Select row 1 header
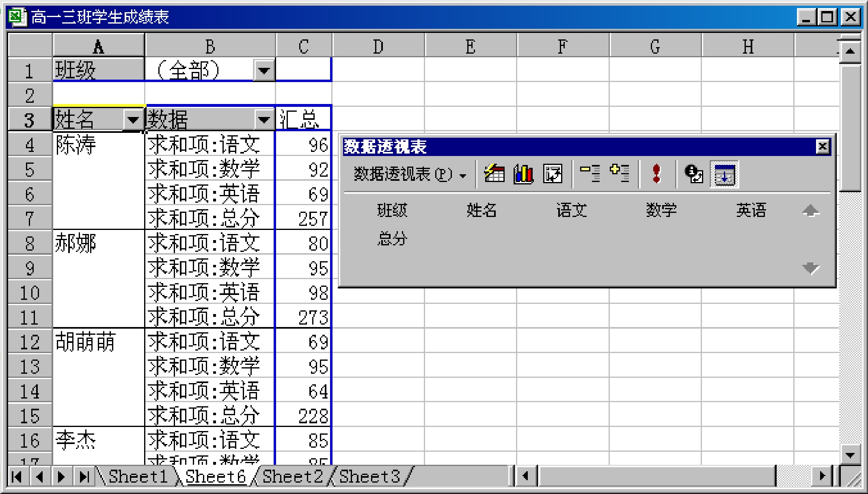Image resolution: width=868 pixels, height=494 pixels. 30,70
